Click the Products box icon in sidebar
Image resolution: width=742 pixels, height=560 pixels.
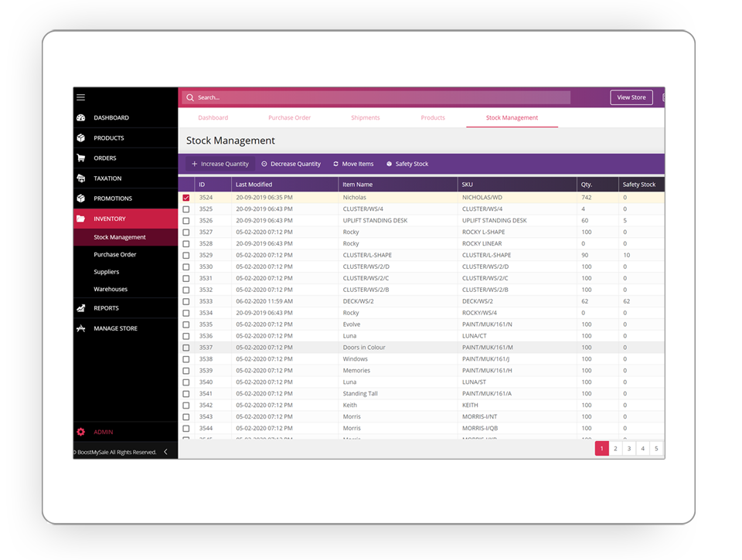click(81, 138)
